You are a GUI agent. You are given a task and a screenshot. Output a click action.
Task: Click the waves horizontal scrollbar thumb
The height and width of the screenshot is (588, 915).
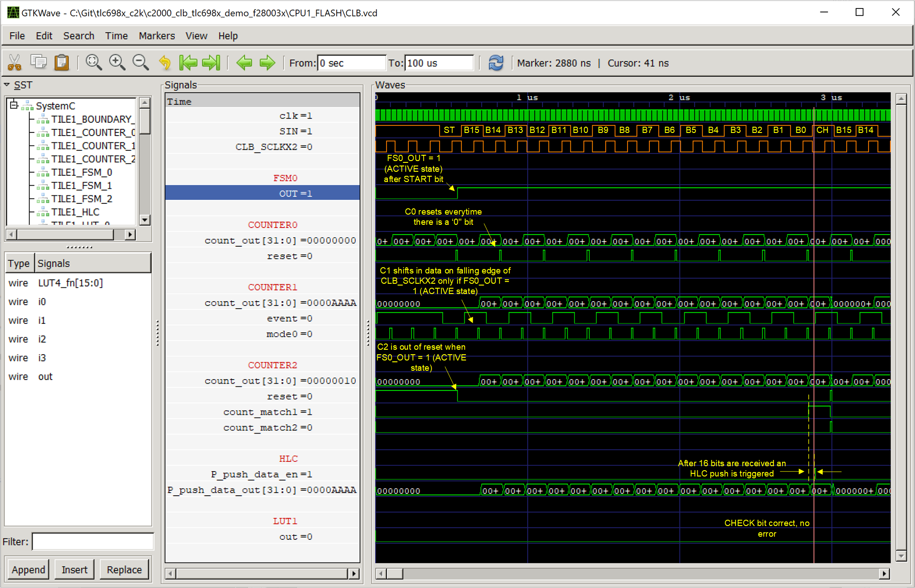(395, 573)
